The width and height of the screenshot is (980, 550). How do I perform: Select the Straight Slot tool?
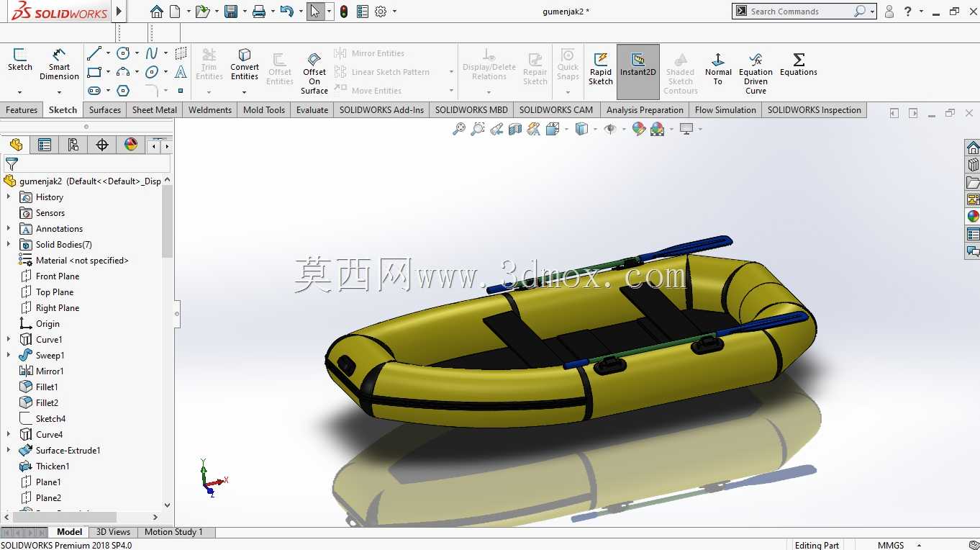94,91
